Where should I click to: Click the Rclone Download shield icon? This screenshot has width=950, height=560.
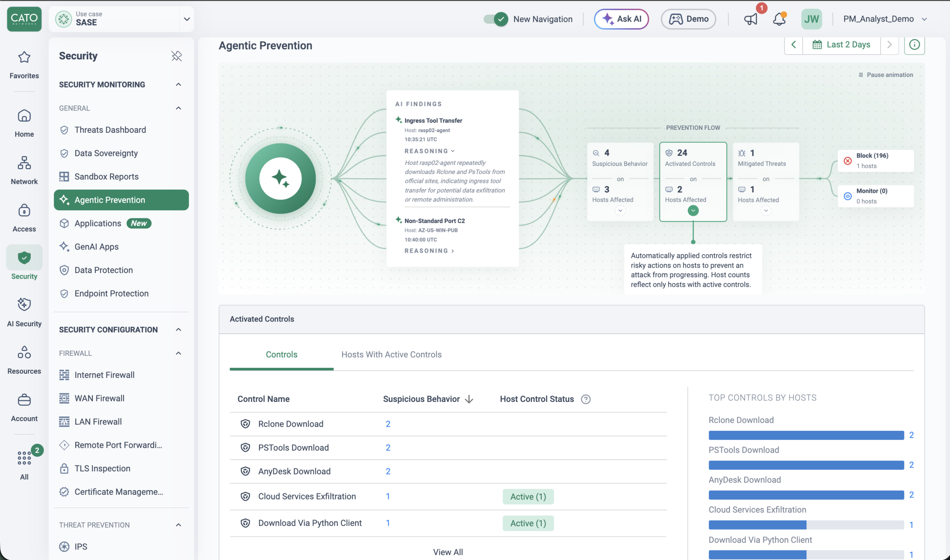click(x=245, y=424)
